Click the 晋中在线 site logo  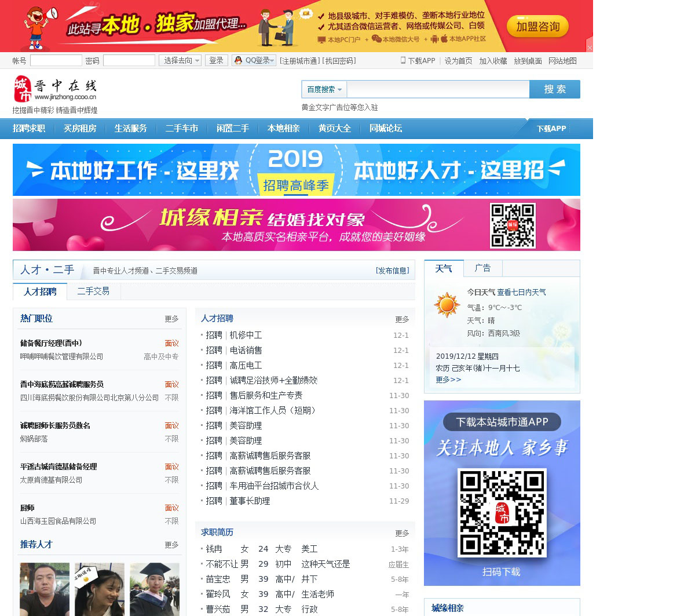[55, 89]
